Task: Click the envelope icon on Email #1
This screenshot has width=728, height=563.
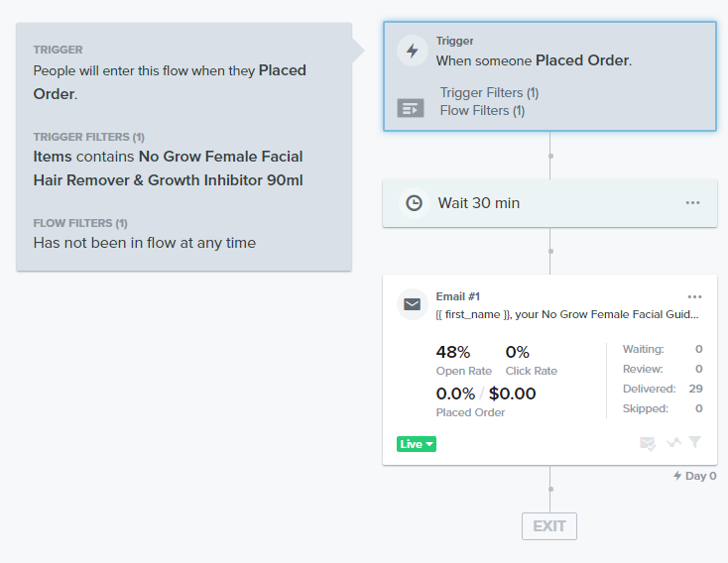Action: 413,304
